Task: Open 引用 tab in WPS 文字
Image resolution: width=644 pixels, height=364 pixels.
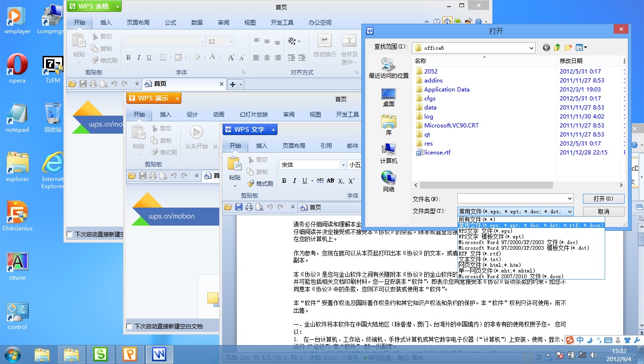Action: pos(326,146)
